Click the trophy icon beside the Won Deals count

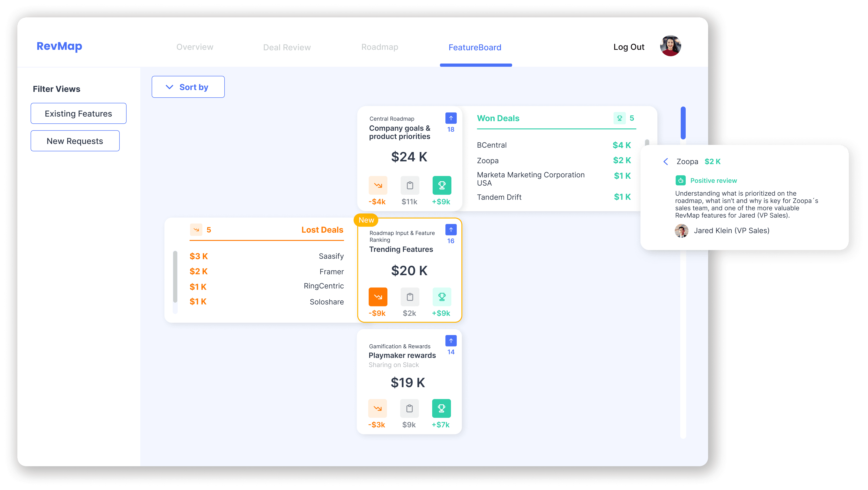(619, 118)
